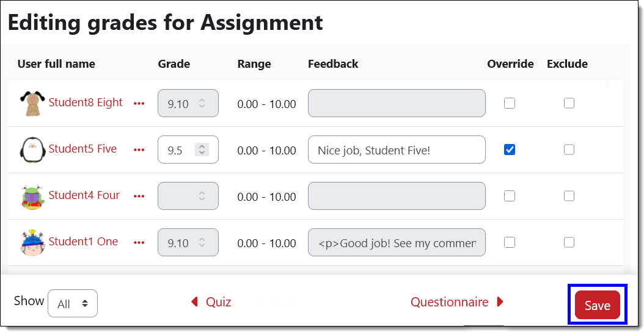Tick Exclude checkbox for Student4 Four

pos(569,196)
